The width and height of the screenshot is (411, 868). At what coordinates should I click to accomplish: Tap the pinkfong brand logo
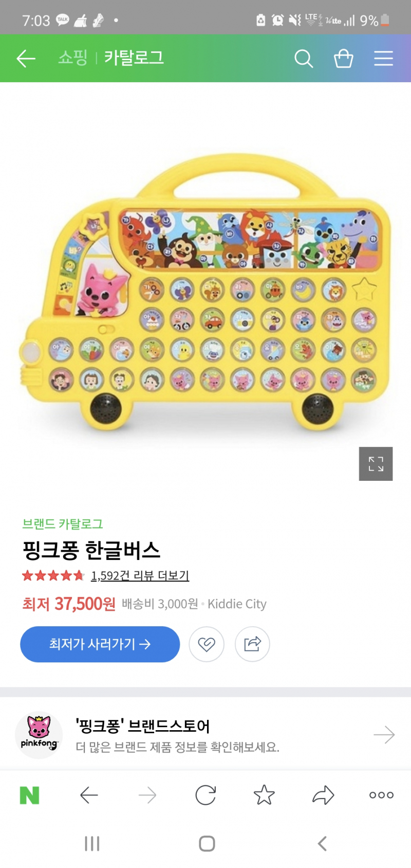click(x=39, y=735)
